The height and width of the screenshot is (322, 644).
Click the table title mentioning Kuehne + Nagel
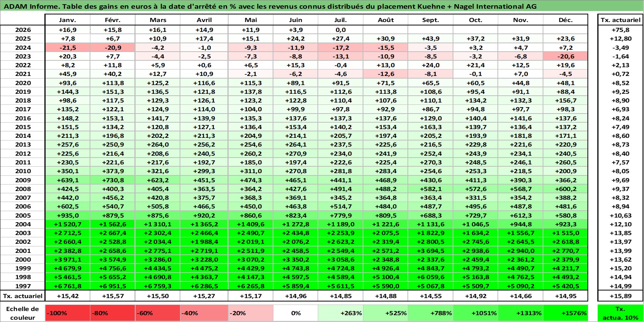coord(270,6)
